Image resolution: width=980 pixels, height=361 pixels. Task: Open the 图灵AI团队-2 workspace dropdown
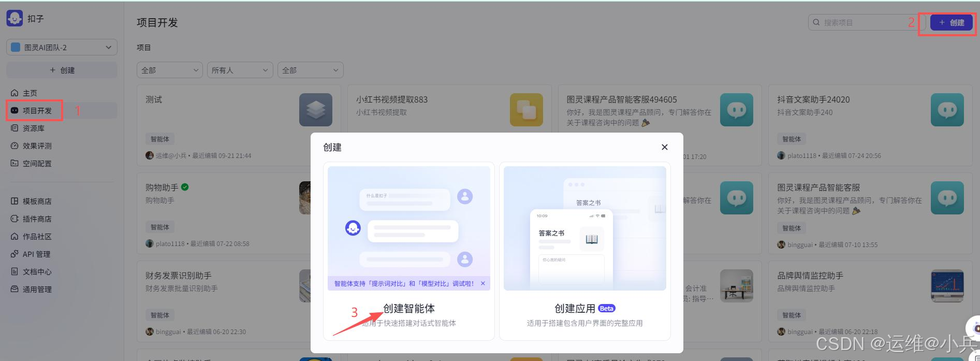point(62,47)
